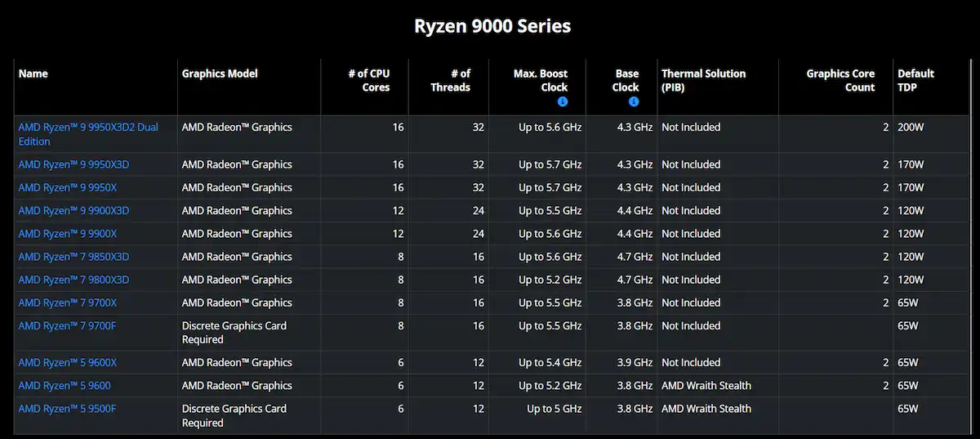Open the AMD Ryzen 7 9850X3D link

(x=73, y=257)
